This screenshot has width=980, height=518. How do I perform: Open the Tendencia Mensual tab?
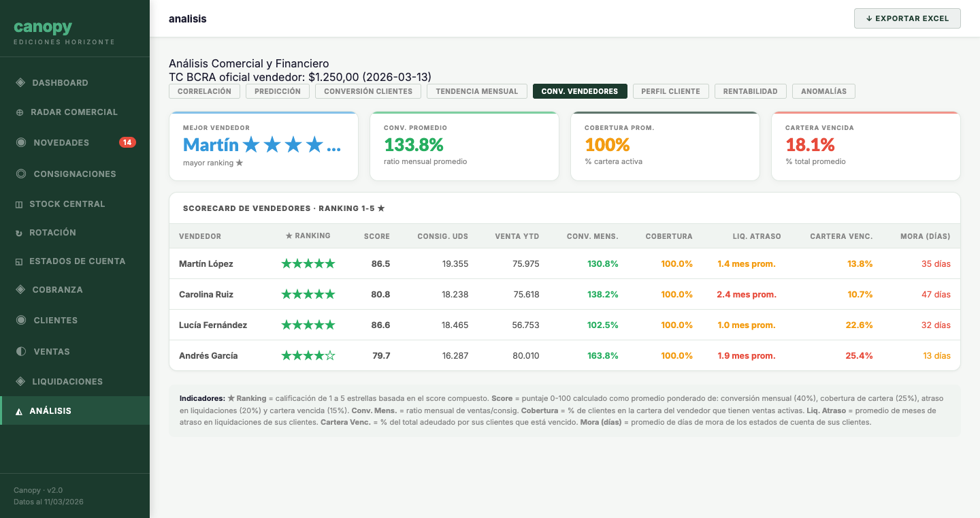click(x=477, y=91)
